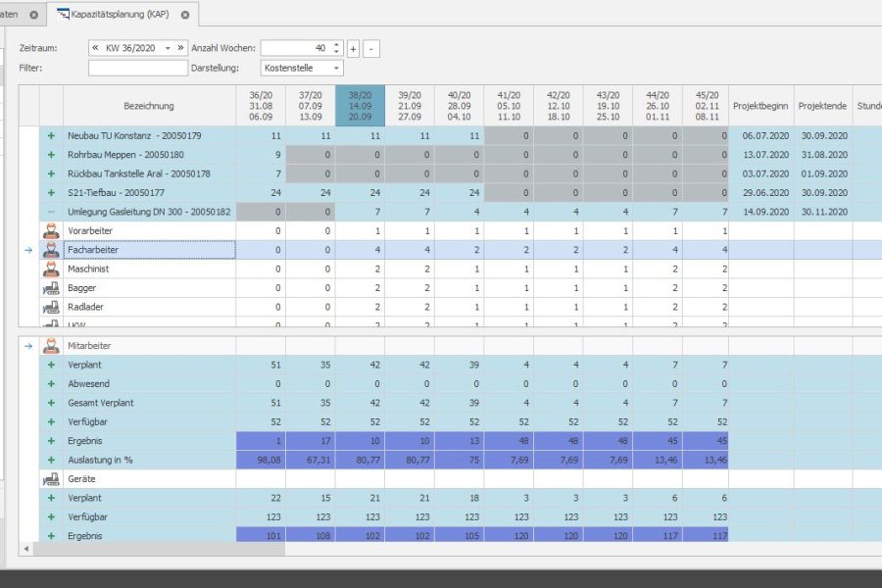Click the plus button beside Anzahl Wochen
This screenshot has width=882, height=588.
353,48
